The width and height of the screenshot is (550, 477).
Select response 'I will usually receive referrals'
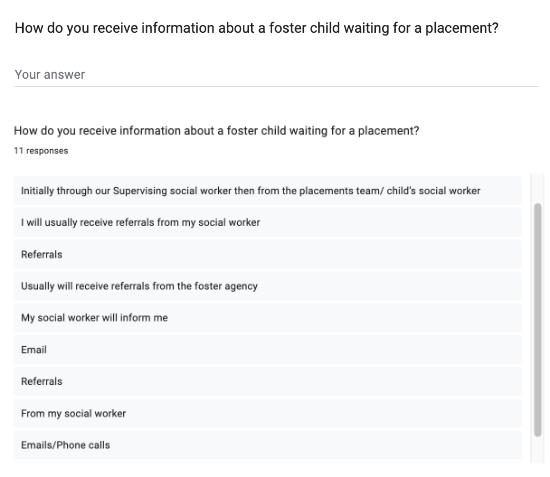point(268,222)
